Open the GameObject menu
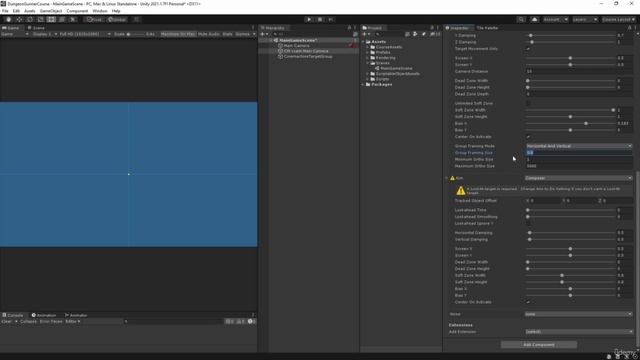The width and height of the screenshot is (640, 360). [51, 11]
